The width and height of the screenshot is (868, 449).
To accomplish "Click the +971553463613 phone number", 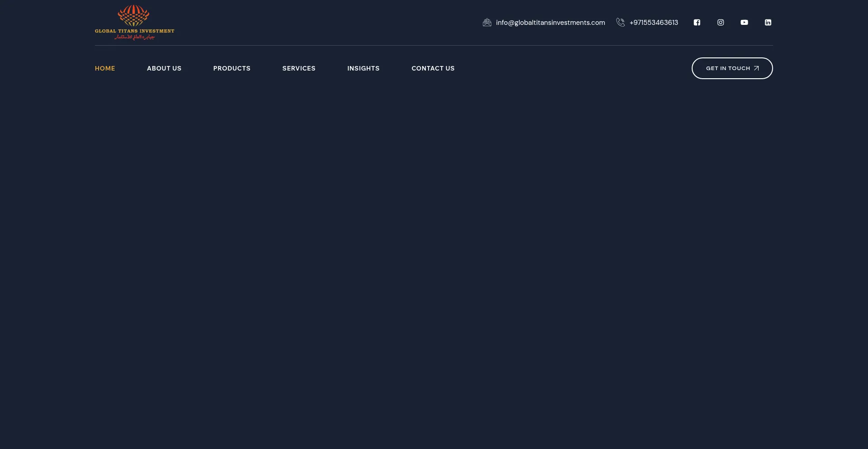I will click(654, 23).
